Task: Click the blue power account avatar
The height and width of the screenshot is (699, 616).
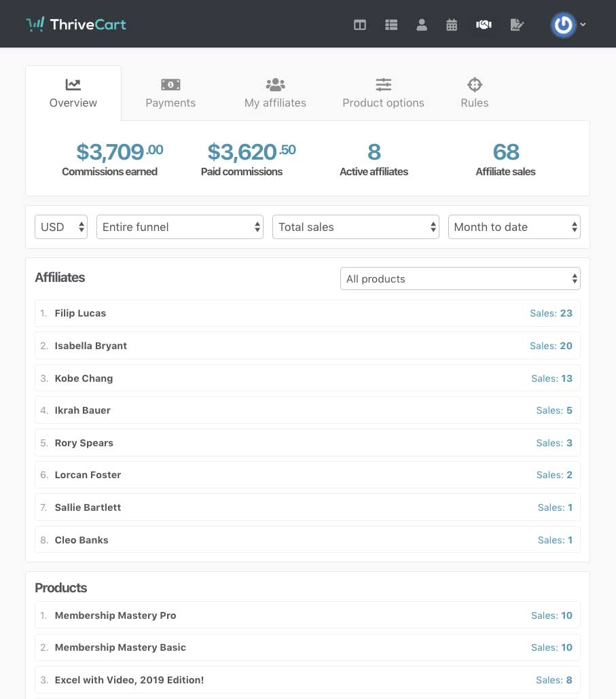Action: (x=562, y=25)
